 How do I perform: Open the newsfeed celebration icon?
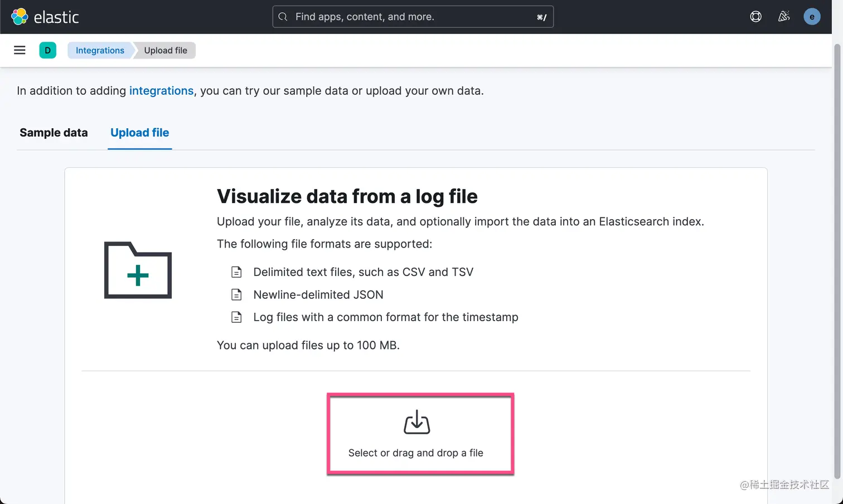coord(784,17)
